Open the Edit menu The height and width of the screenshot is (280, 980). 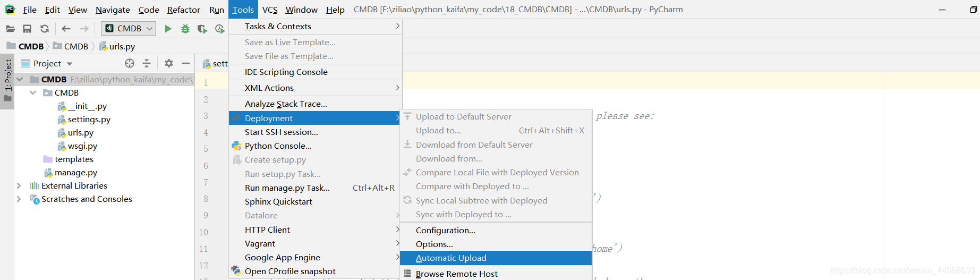[52, 10]
